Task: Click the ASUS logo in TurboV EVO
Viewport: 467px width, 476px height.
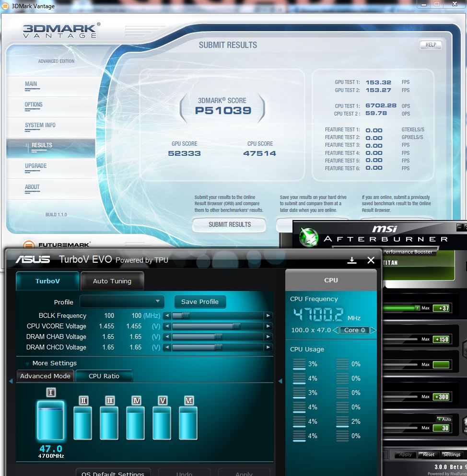Action: pos(33,259)
